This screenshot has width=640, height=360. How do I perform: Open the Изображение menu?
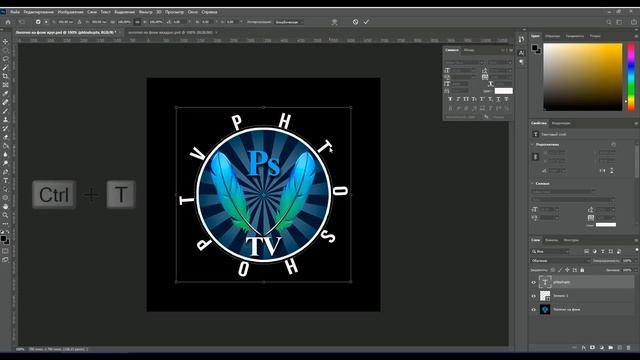click(70, 12)
